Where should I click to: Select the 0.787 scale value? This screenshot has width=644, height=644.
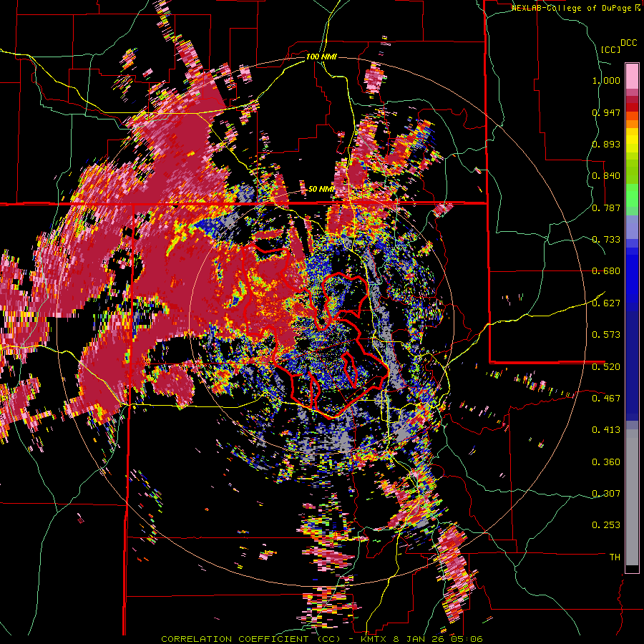606,208
